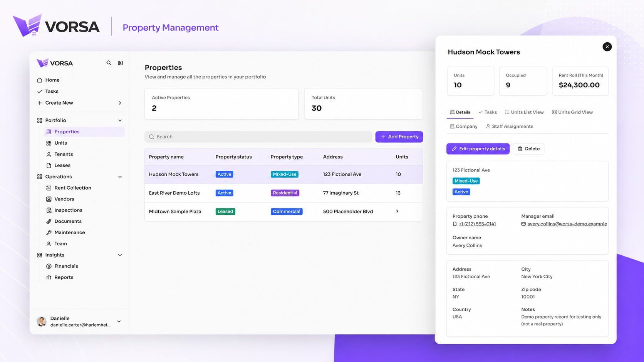Click the Leased status badge
The height and width of the screenshot is (362, 644).
pos(225,211)
